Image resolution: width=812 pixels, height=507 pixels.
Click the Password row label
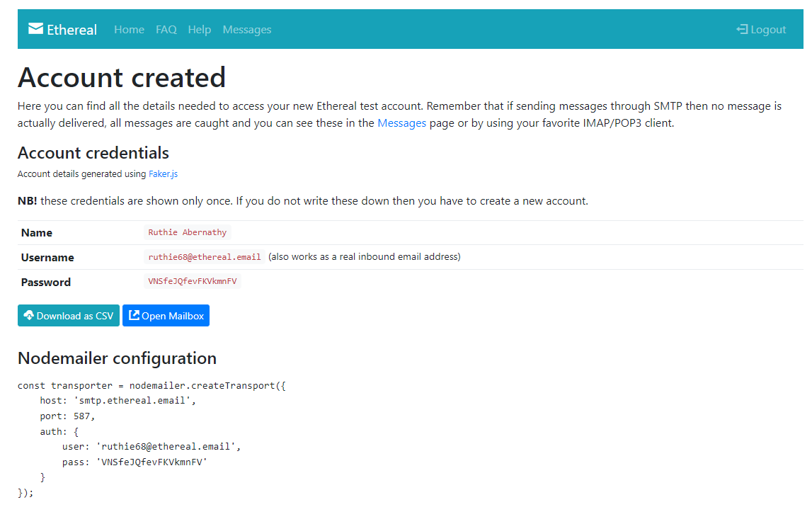[45, 283]
